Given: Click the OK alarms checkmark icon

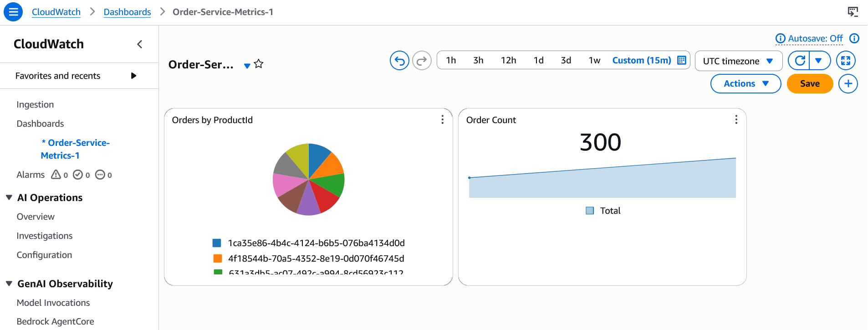Looking at the screenshot, I should coord(78,175).
